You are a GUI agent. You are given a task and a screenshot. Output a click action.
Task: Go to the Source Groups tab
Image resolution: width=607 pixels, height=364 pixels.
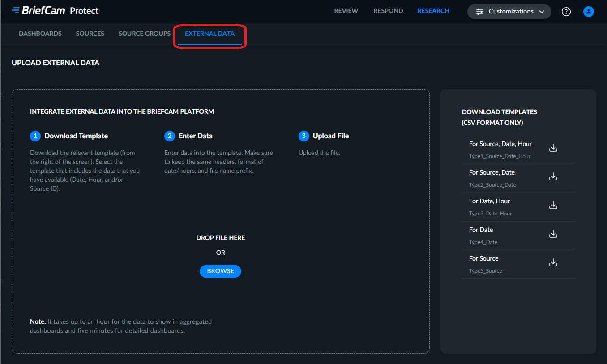pyautogui.click(x=145, y=34)
